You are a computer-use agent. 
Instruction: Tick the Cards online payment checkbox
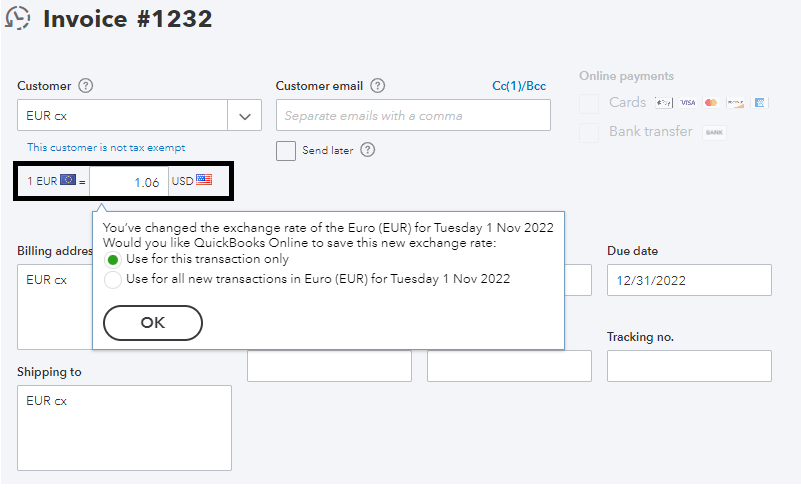click(590, 103)
